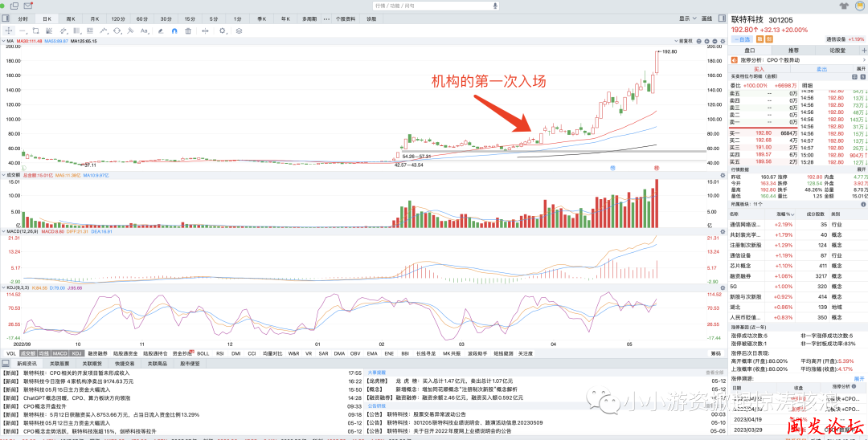
Task: Switch to the 周K weekly chart tab
Action: [71, 18]
